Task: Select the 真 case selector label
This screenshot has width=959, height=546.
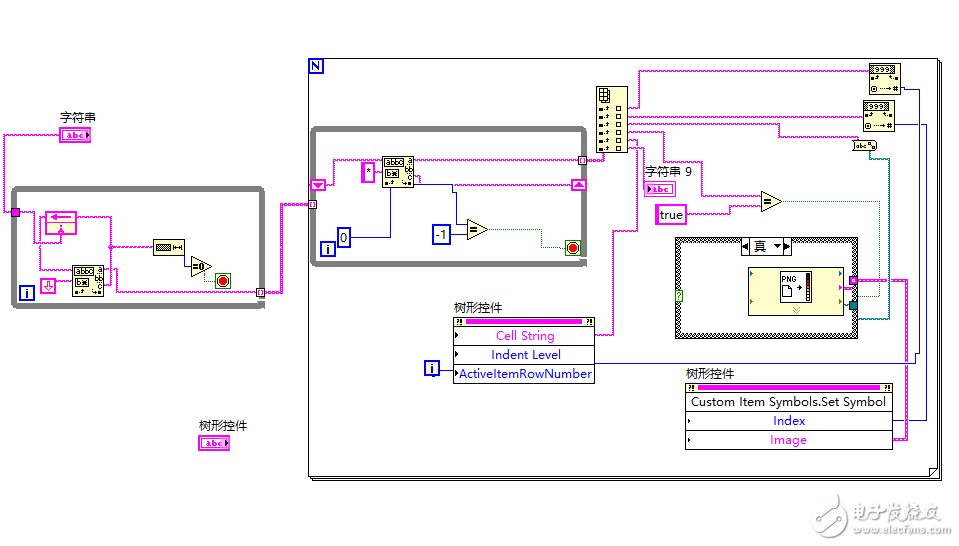Action: tap(760, 246)
